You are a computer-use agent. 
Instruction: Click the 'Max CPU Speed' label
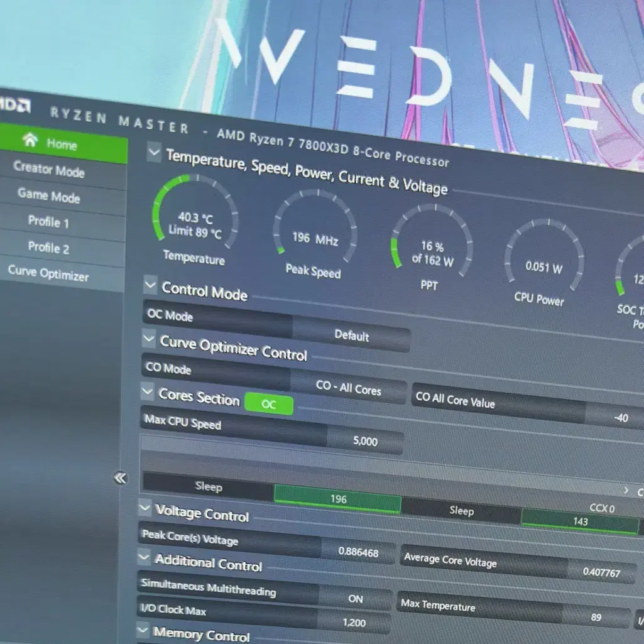(x=183, y=422)
